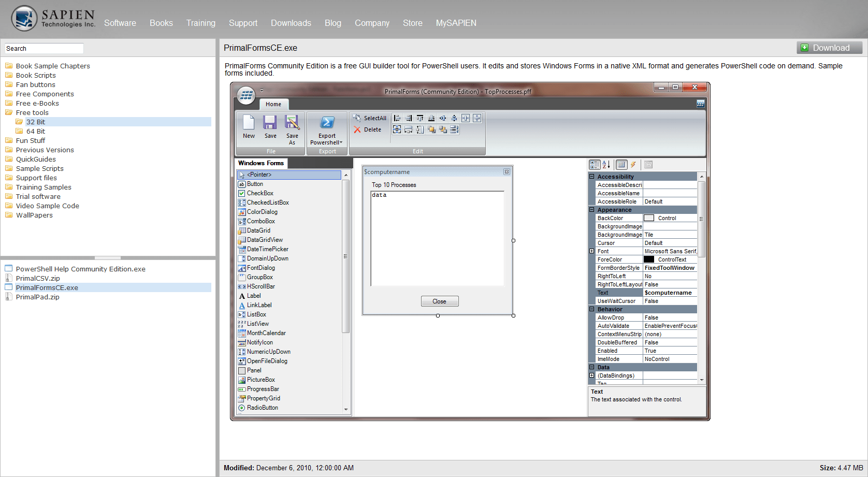Image resolution: width=868 pixels, height=477 pixels.
Task: Open PrimalCSV.zip in the file list
Action: [38, 278]
